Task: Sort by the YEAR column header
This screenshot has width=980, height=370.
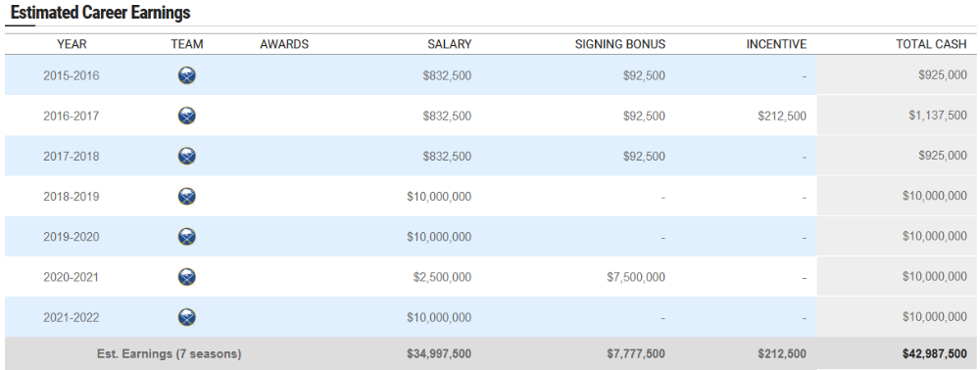Action: tap(72, 44)
